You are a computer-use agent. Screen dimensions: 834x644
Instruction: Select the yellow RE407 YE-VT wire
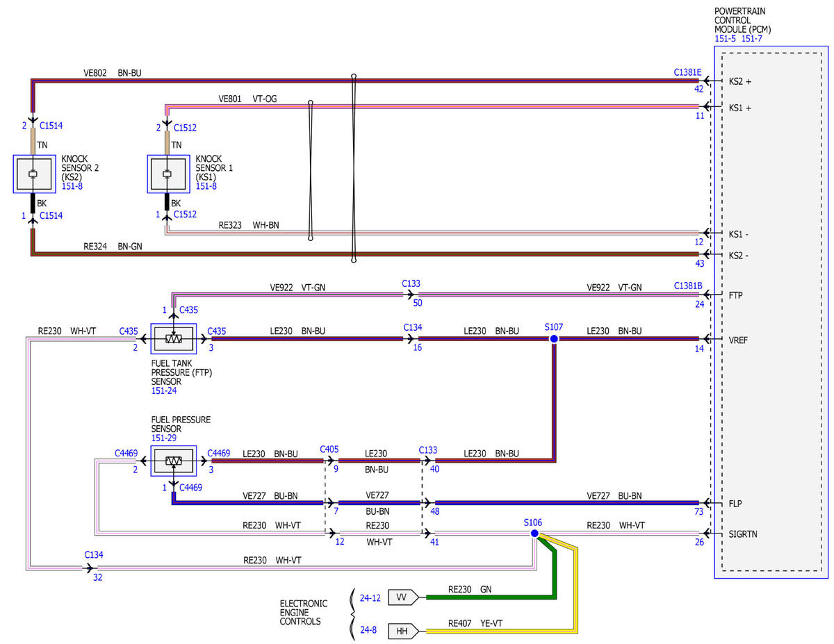tap(500, 631)
